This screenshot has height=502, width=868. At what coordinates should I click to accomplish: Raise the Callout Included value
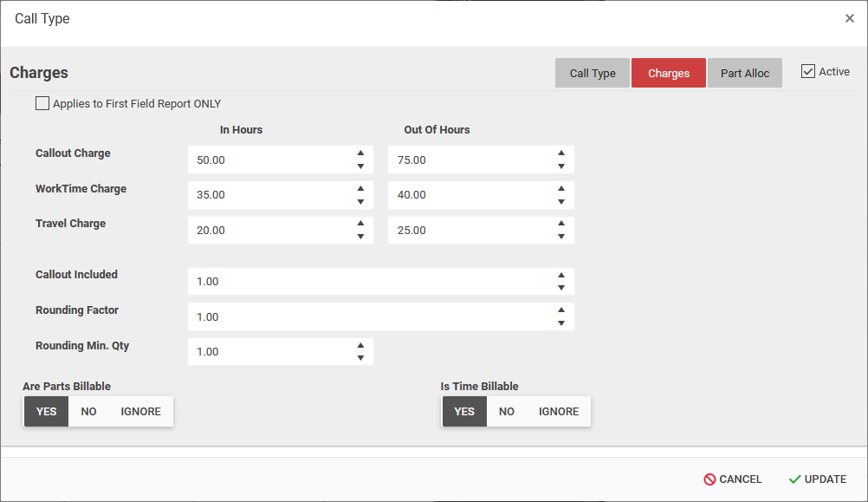click(x=561, y=275)
